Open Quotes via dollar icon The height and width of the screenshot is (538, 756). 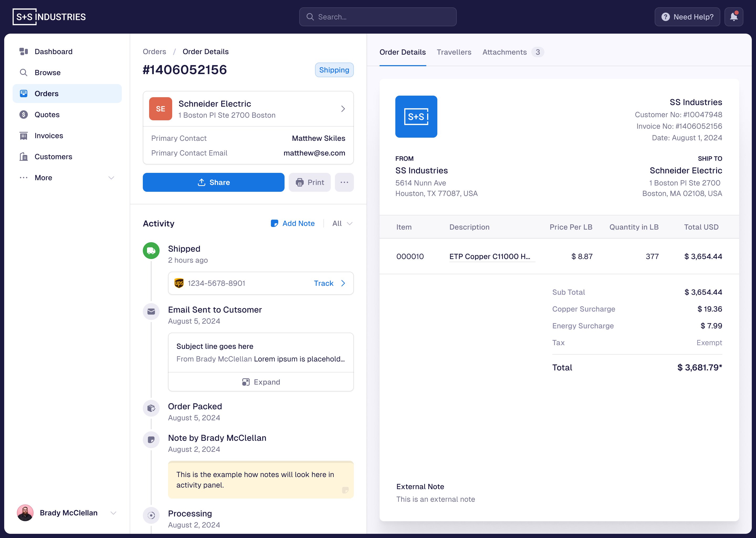tap(24, 115)
